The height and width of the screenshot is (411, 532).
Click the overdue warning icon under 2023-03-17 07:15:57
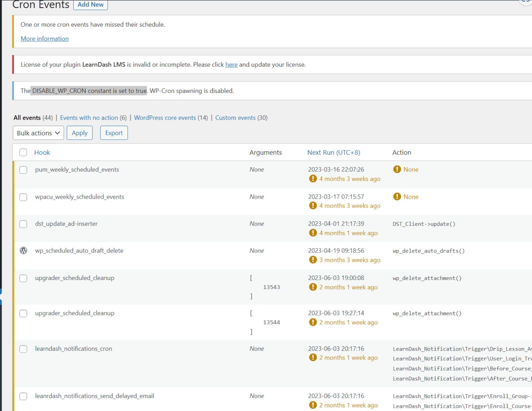click(313, 206)
